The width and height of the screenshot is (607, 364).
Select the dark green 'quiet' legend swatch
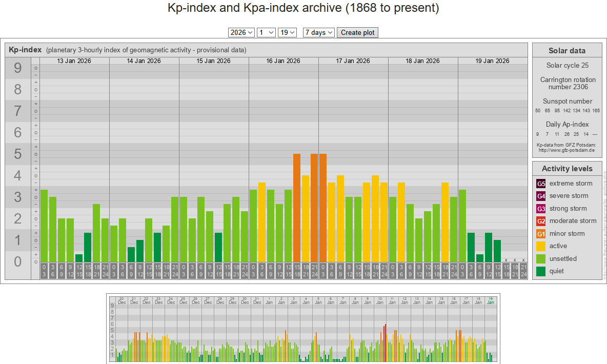[541, 271]
